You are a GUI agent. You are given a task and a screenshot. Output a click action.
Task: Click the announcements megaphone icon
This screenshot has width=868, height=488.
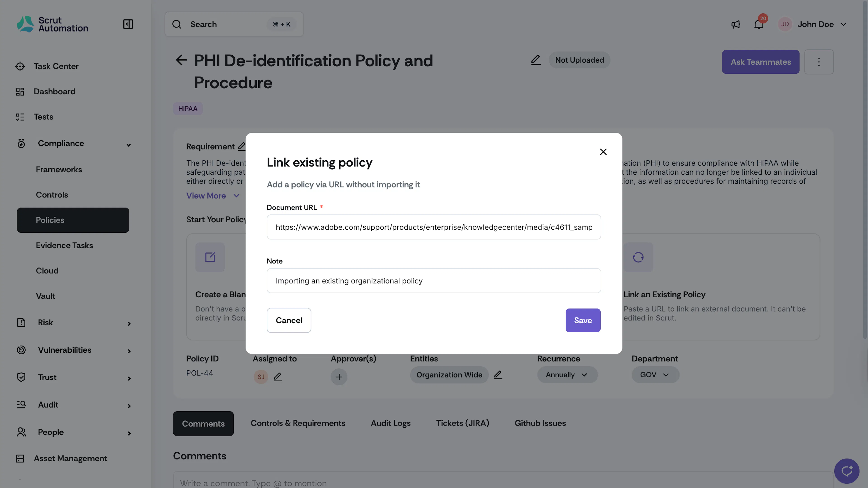tap(736, 24)
